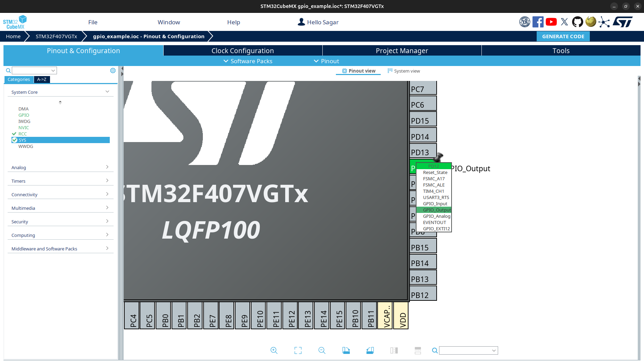Viewport: 644px width, 364px height.
Task: Choose GPIO_EXTI12 for pin PD12
Action: (434, 229)
